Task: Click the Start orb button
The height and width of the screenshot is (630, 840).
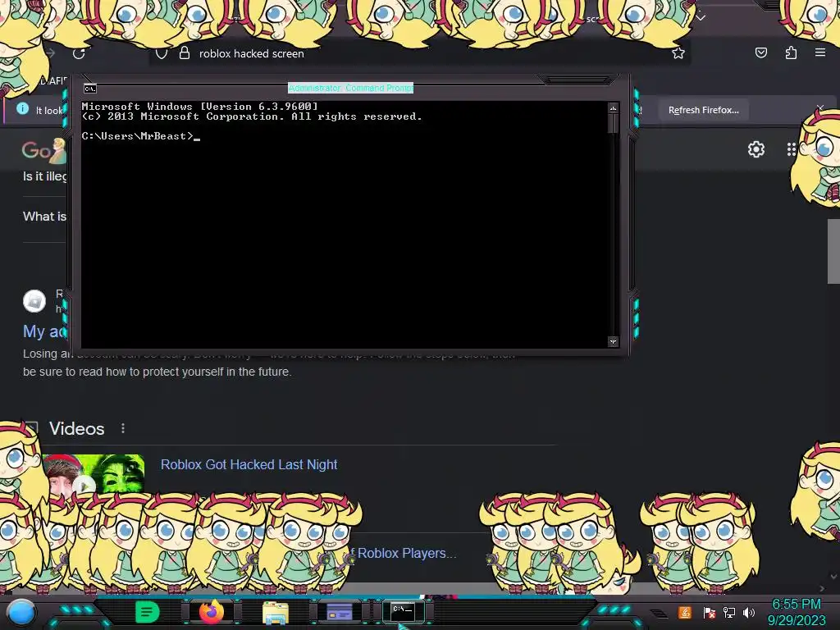Action: 21,612
